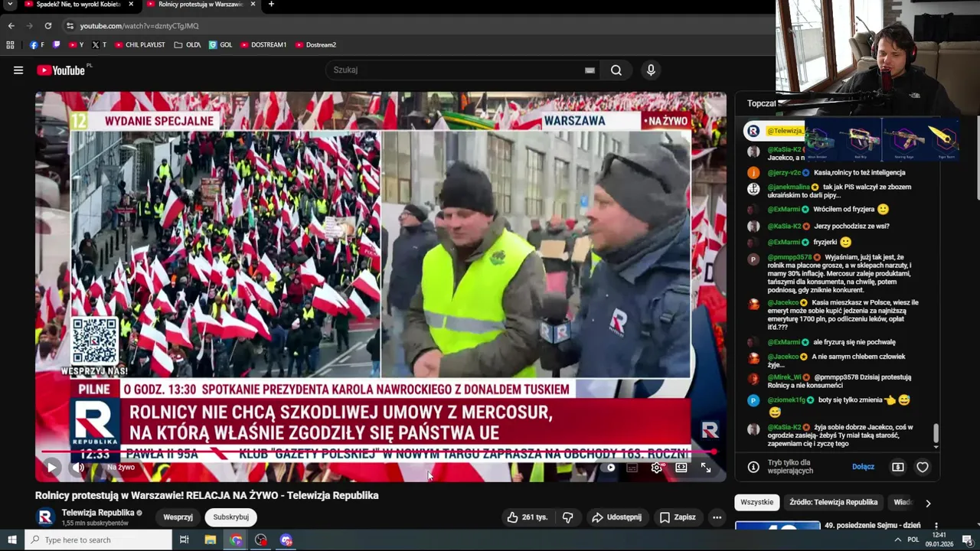The height and width of the screenshot is (551, 980).
Task: Share the video via Udostępnij
Action: click(x=616, y=517)
